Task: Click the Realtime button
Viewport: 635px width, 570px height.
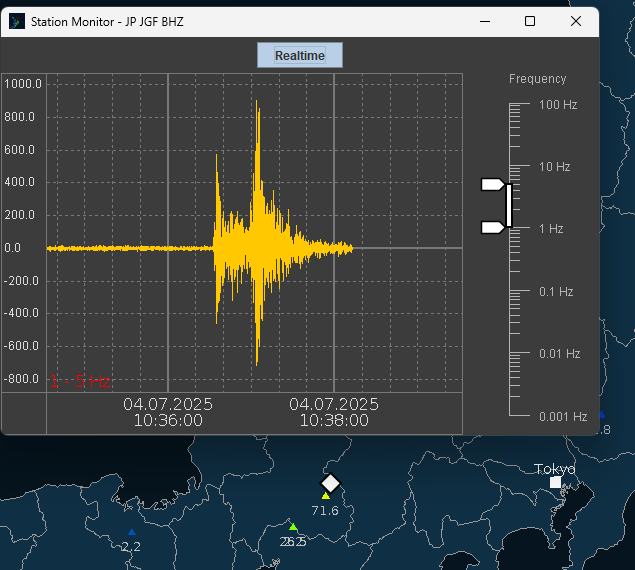Action: 300,55
